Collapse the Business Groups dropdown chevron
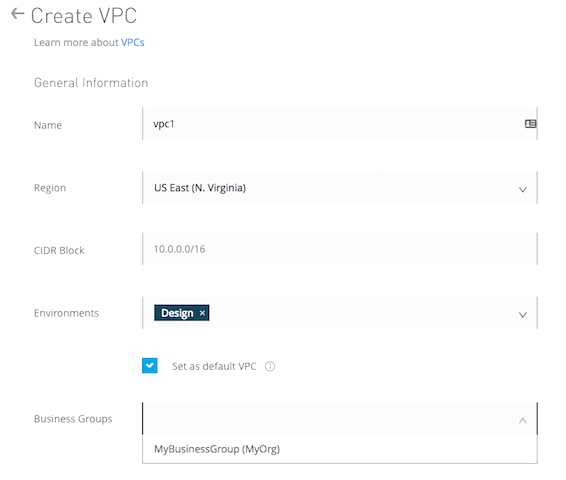The image size is (566, 480). pos(522,420)
